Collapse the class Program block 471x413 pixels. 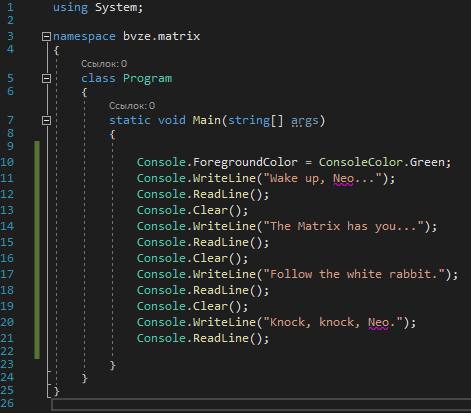46,78
